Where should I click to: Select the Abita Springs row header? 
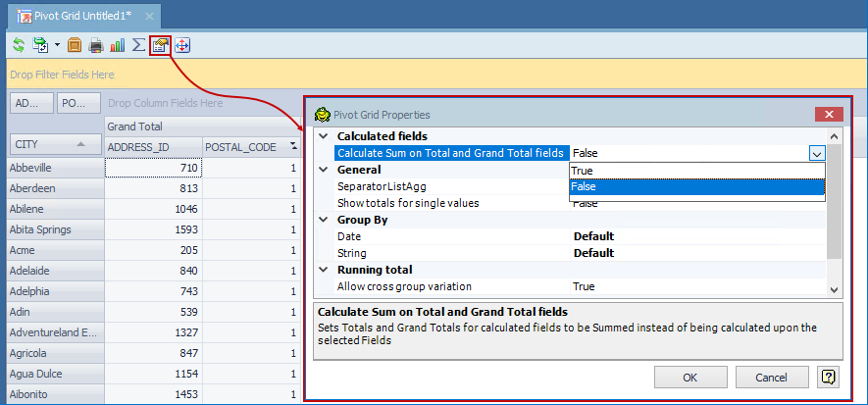click(x=55, y=229)
